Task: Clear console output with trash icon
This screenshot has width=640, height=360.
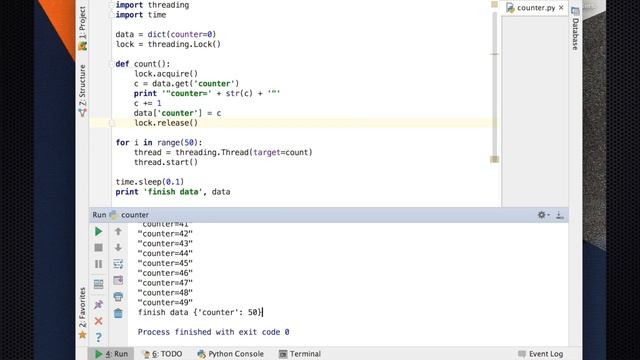Action: click(x=118, y=313)
